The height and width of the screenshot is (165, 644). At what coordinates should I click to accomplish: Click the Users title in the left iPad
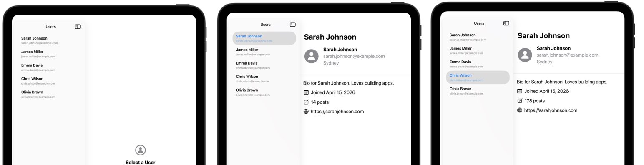point(51,27)
